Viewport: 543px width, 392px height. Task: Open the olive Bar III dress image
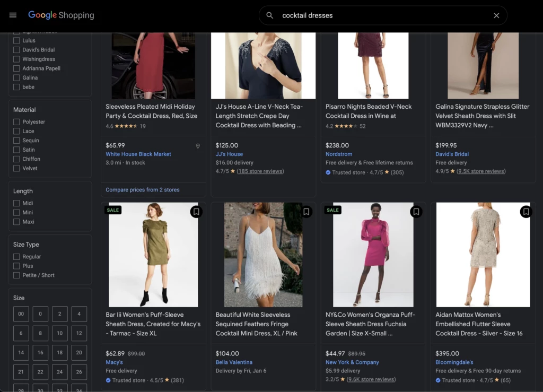pyautogui.click(x=153, y=255)
